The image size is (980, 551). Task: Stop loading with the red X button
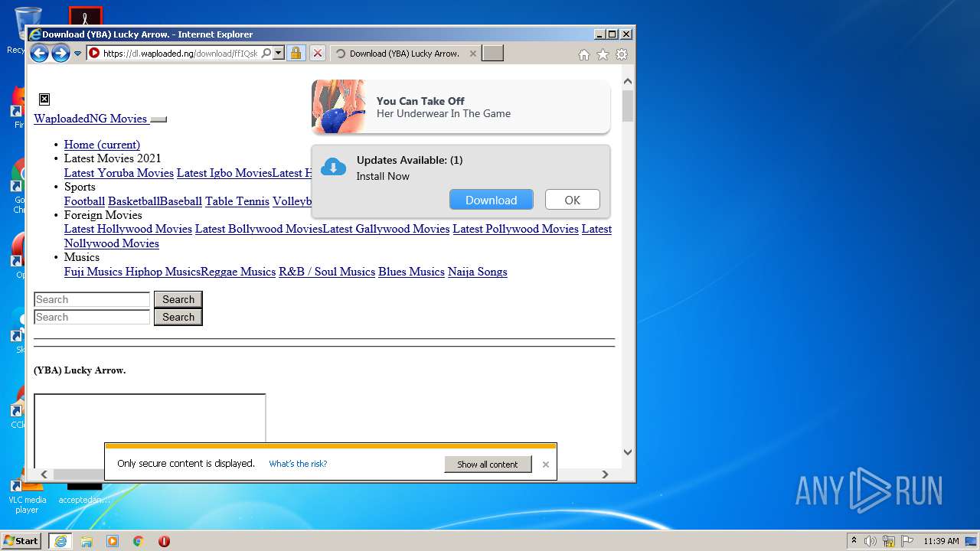318,54
